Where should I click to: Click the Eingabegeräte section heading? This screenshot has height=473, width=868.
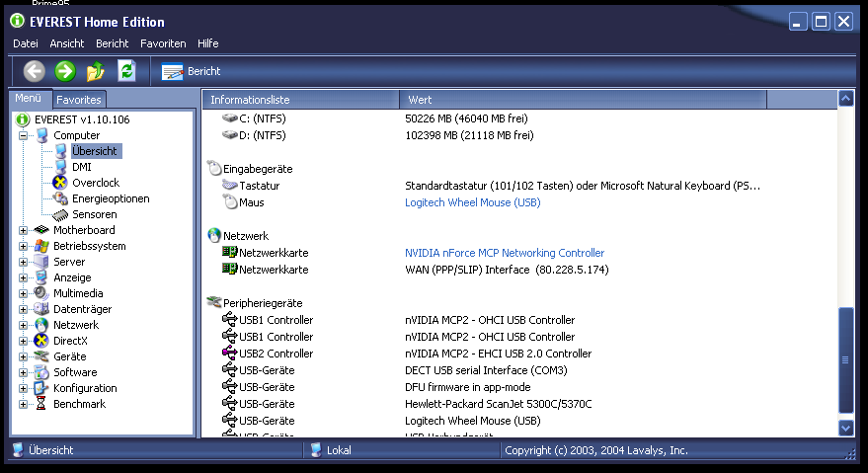258,169
